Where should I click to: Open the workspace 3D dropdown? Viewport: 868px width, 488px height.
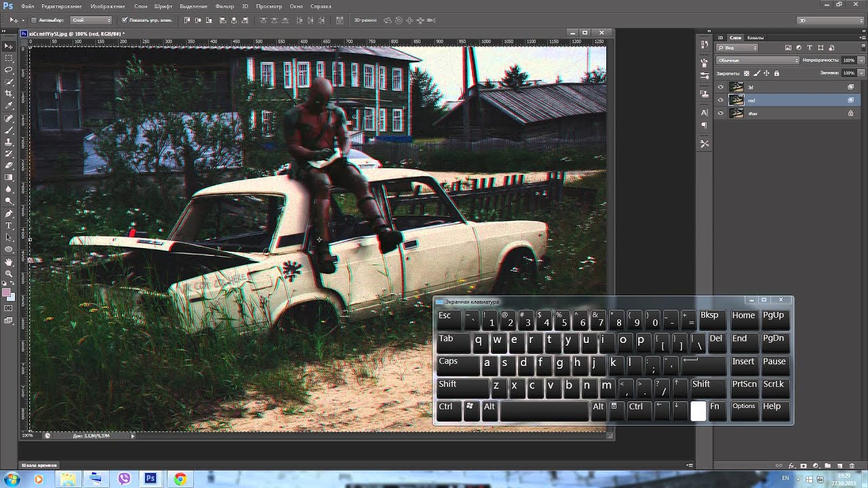click(x=829, y=20)
